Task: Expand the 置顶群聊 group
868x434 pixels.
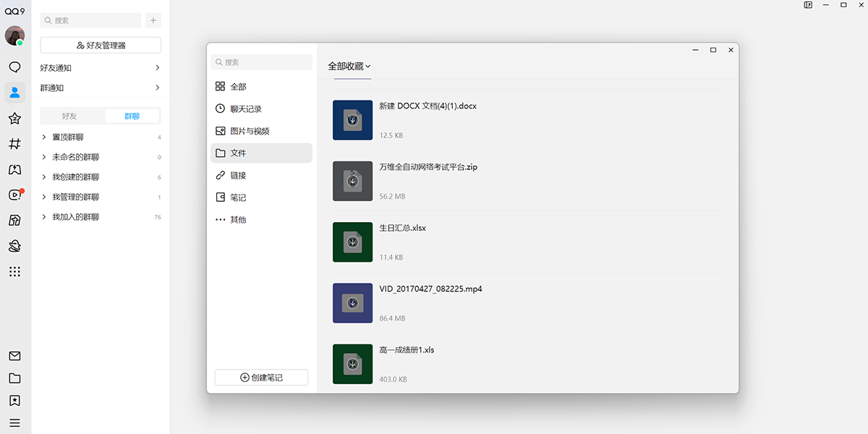Action: pyautogui.click(x=67, y=137)
